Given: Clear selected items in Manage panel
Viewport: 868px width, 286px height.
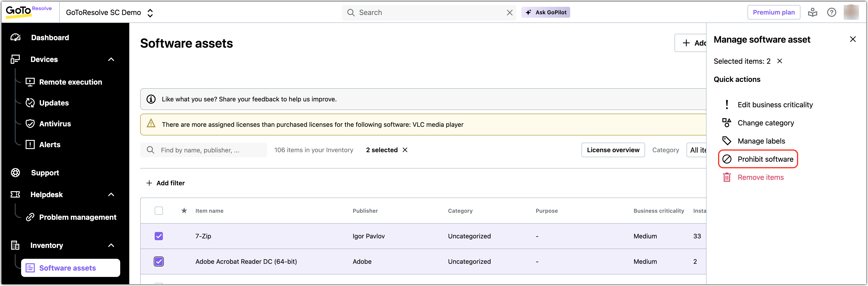Looking at the screenshot, I should 779,61.
